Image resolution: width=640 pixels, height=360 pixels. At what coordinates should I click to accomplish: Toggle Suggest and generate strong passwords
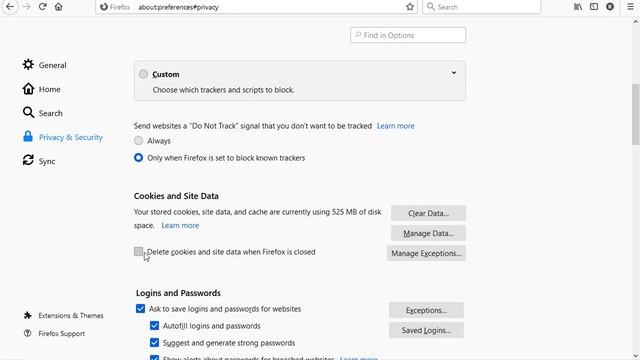[x=154, y=342]
